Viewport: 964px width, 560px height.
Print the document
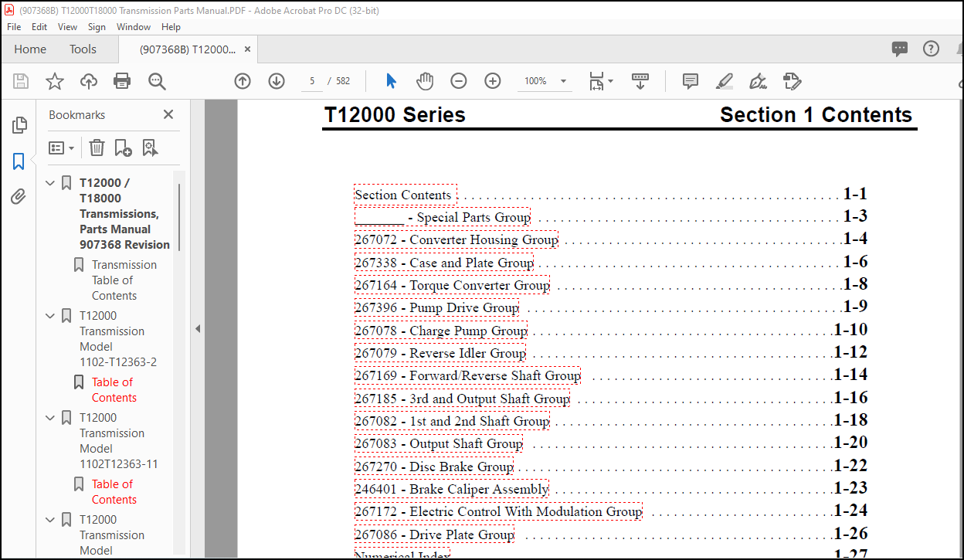click(x=122, y=81)
